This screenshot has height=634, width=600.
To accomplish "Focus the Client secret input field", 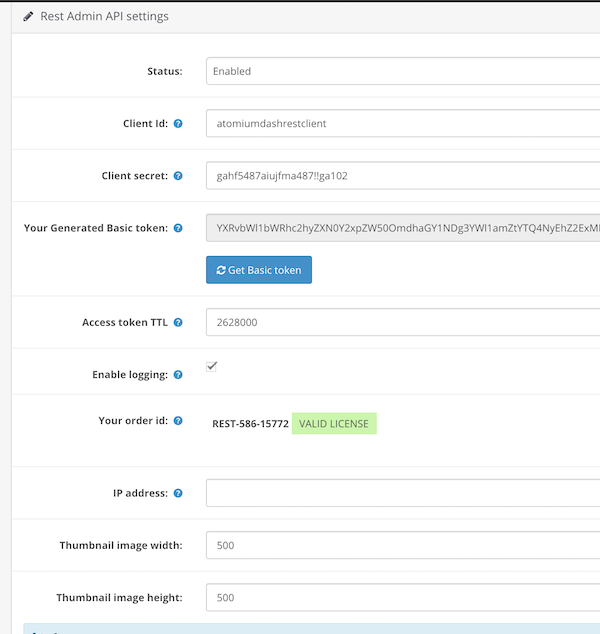I will point(403,175).
